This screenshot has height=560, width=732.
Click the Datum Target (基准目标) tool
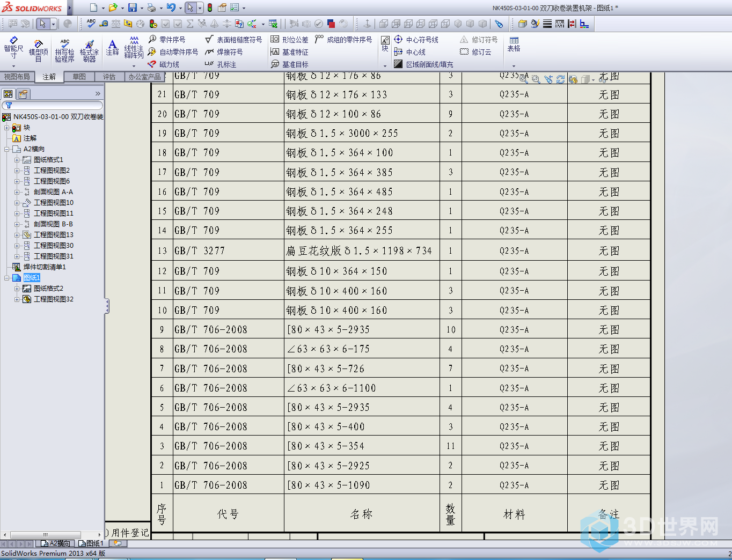point(289,64)
